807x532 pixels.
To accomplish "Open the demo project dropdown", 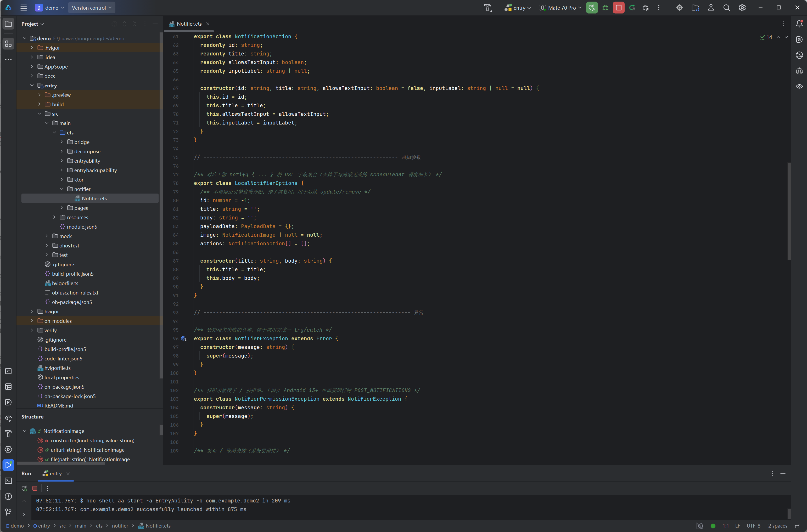I will pos(49,8).
